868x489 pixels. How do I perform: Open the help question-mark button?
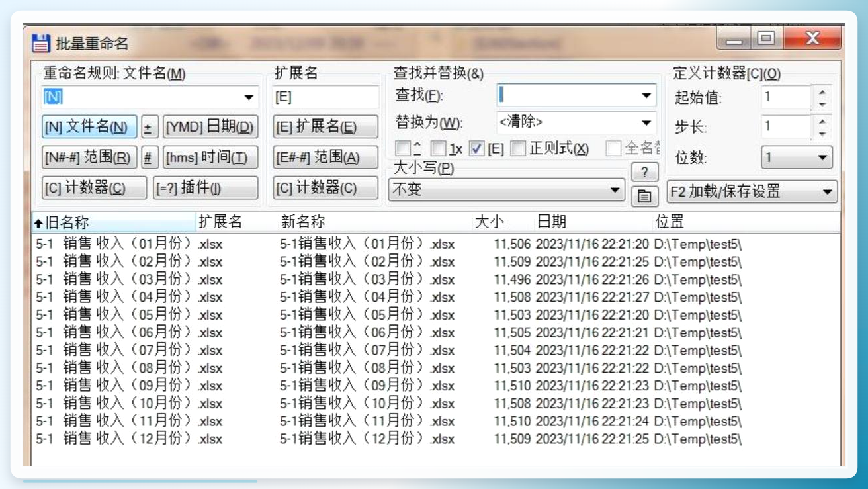pos(644,171)
